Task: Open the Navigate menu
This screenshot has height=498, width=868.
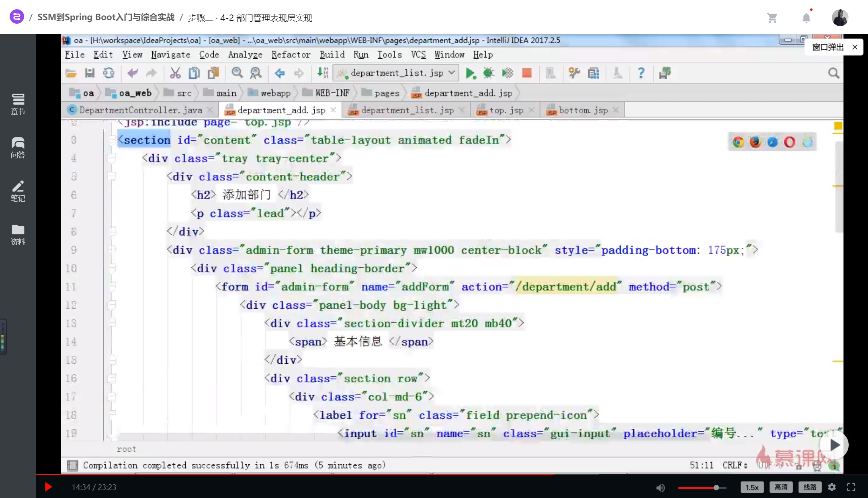Action: pos(171,55)
